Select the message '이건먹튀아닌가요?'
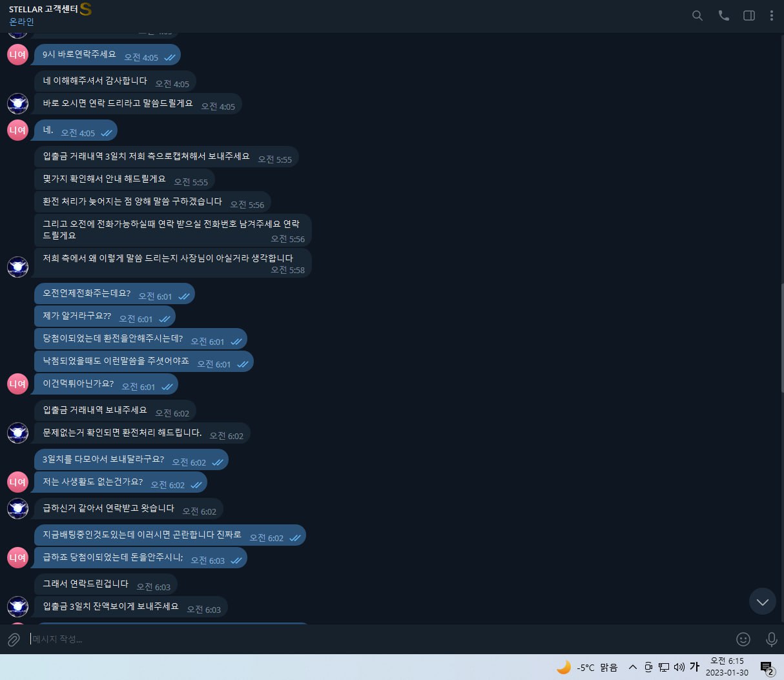Screen dimensions: 784x680 [106, 384]
